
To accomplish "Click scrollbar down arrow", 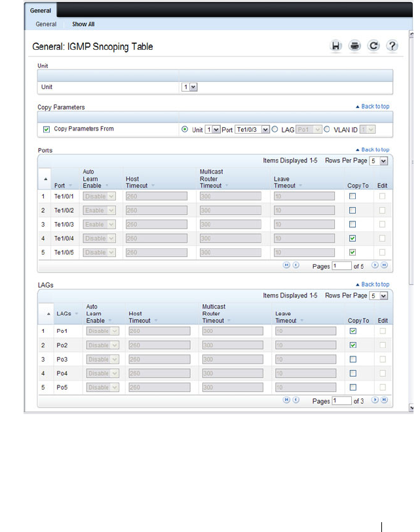I will [x=411, y=408].
